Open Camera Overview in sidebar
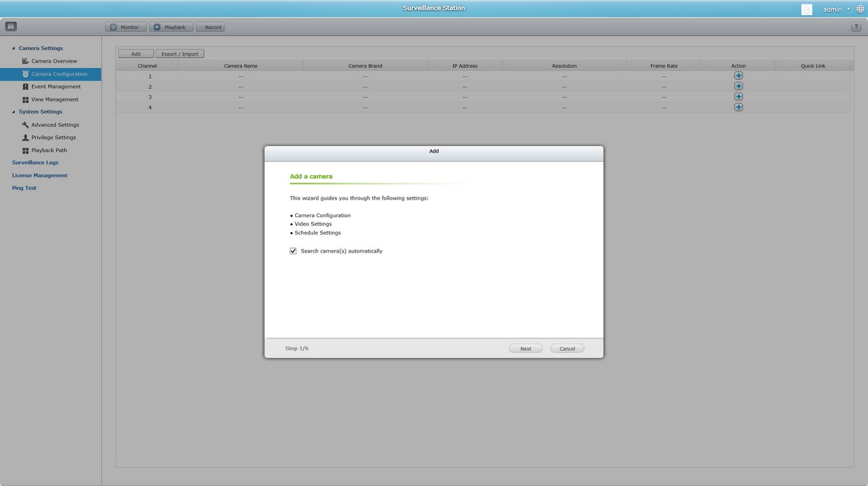 coord(54,61)
